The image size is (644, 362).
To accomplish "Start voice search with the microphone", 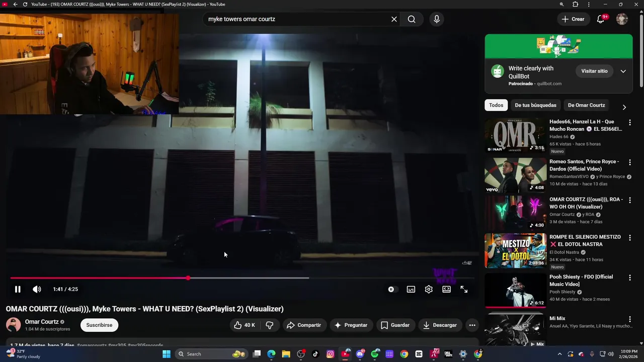I will click(437, 19).
